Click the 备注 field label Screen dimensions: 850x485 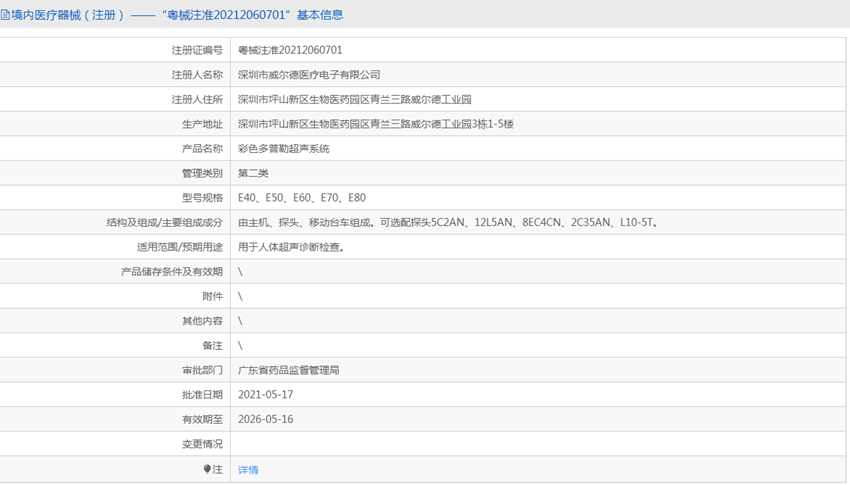tap(212, 346)
